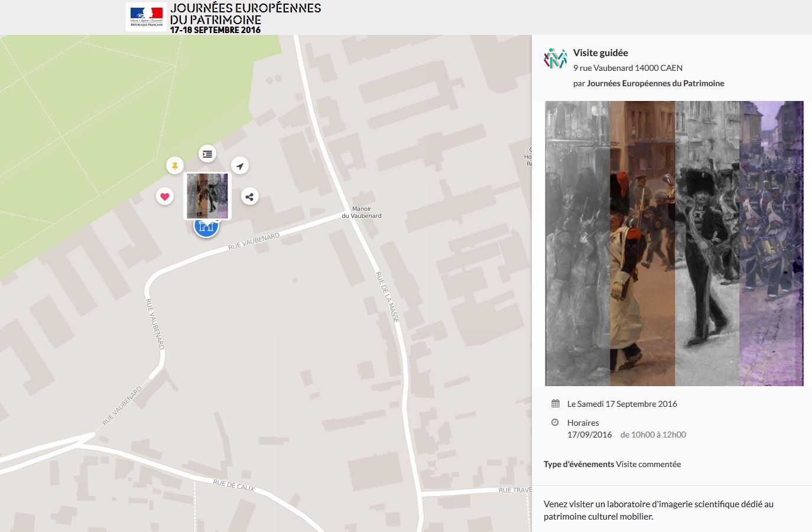Open Journées Européennes du Patrimoine header title
The image size is (812, 532).
pos(245,14)
